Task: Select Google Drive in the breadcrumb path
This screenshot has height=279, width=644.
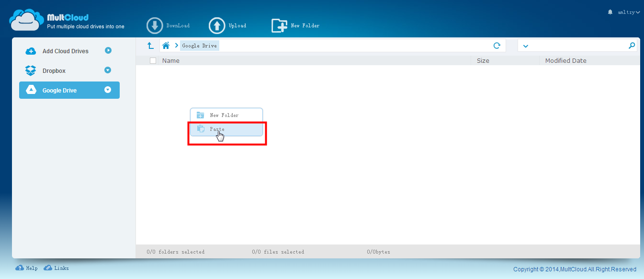Action: 200,46
